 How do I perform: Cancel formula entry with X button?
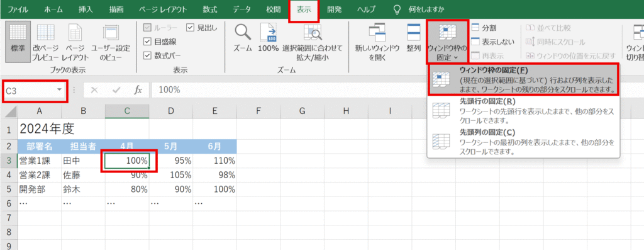(x=94, y=90)
